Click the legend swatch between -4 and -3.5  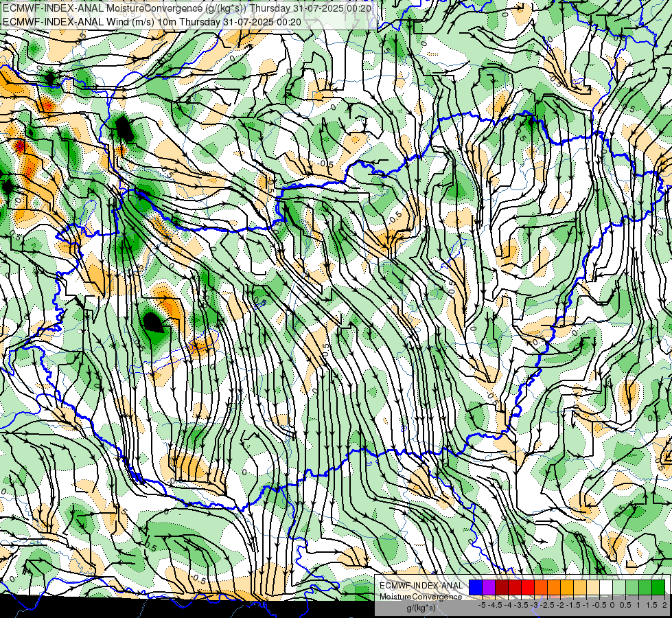515,587
